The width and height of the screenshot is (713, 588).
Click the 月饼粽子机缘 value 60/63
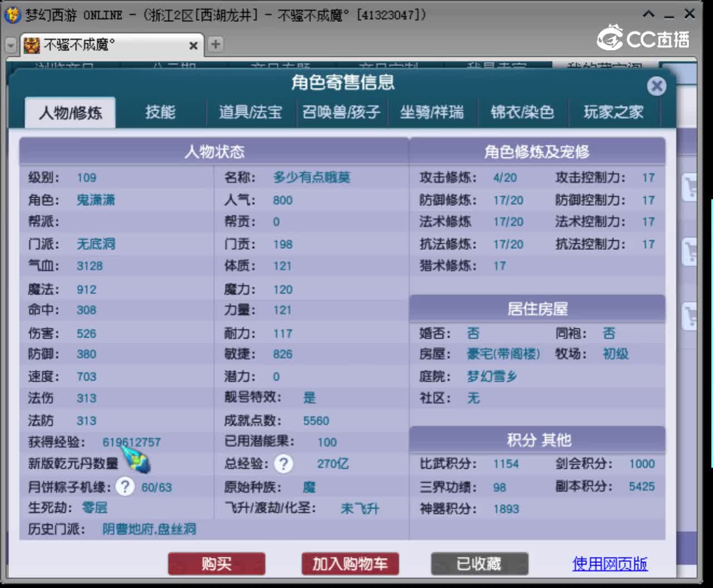pyautogui.click(x=157, y=488)
